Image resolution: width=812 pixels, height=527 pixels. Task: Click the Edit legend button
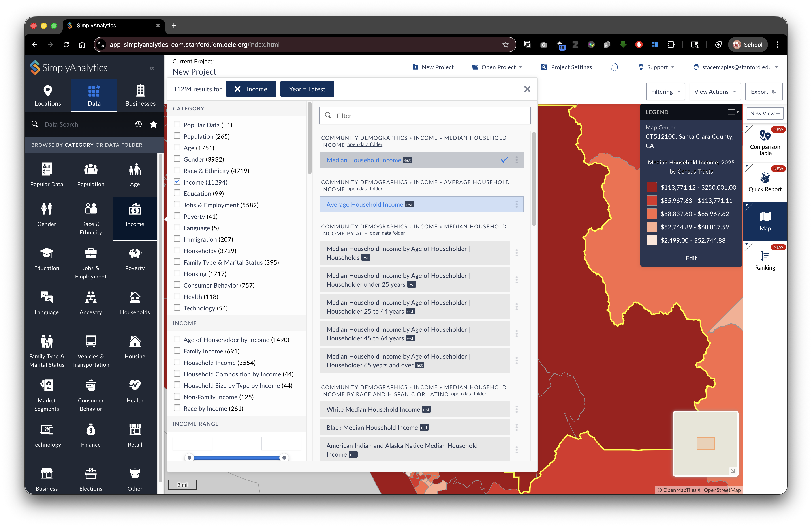691,258
